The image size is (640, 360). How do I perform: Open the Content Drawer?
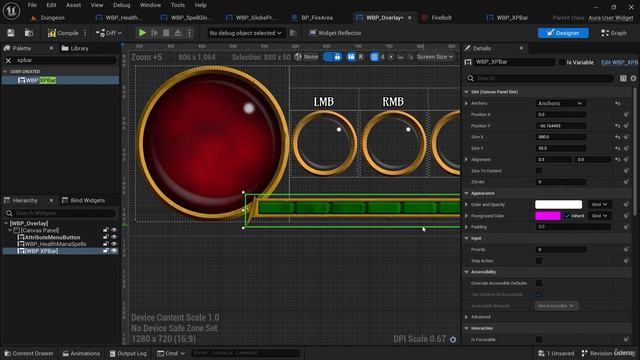29,353
